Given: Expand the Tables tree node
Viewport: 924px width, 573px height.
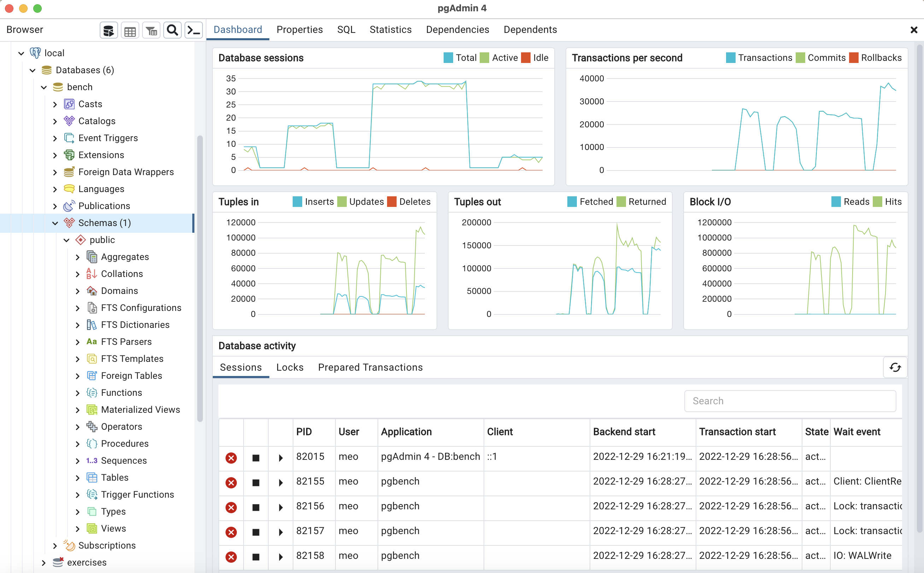Looking at the screenshot, I should coord(78,478).
